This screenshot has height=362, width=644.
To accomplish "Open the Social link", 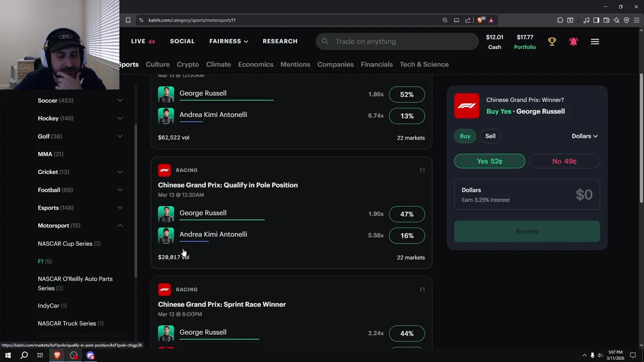I will click(x=182, y=41).
